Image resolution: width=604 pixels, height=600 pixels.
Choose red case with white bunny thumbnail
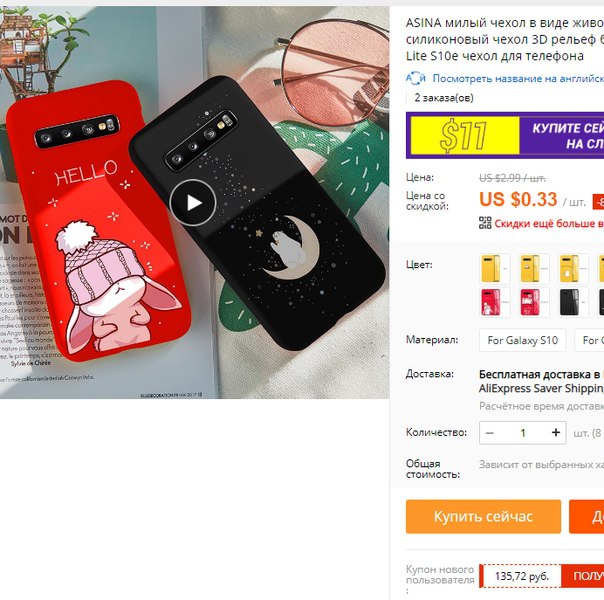pos(495,302)
